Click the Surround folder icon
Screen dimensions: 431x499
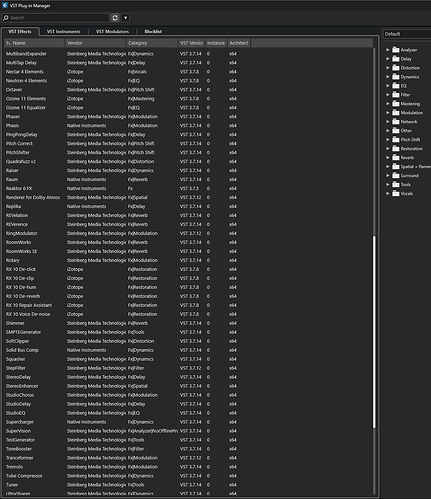point(396,176)
